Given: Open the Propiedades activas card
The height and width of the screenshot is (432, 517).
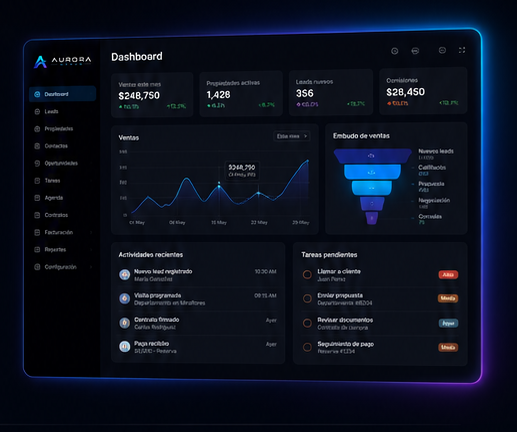Looking at the screenshot, I should tap(241, 93).
